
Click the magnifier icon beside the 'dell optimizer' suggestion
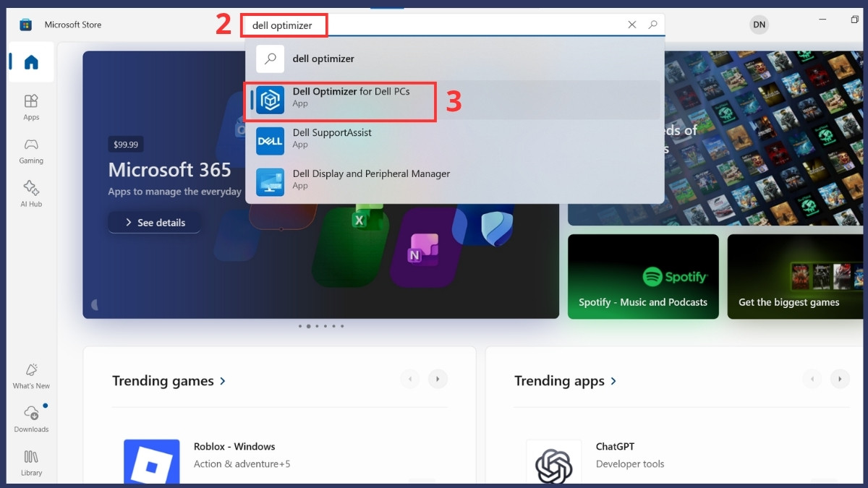271,59
